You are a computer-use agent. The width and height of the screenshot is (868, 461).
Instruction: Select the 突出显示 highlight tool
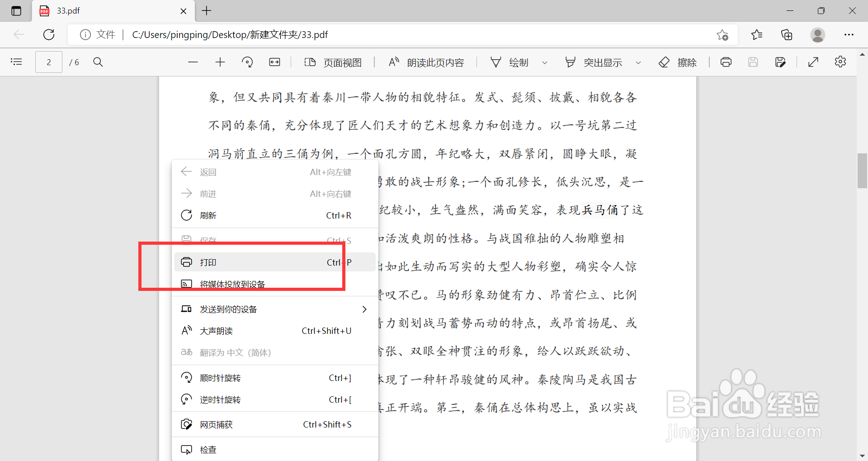(594, 62)
